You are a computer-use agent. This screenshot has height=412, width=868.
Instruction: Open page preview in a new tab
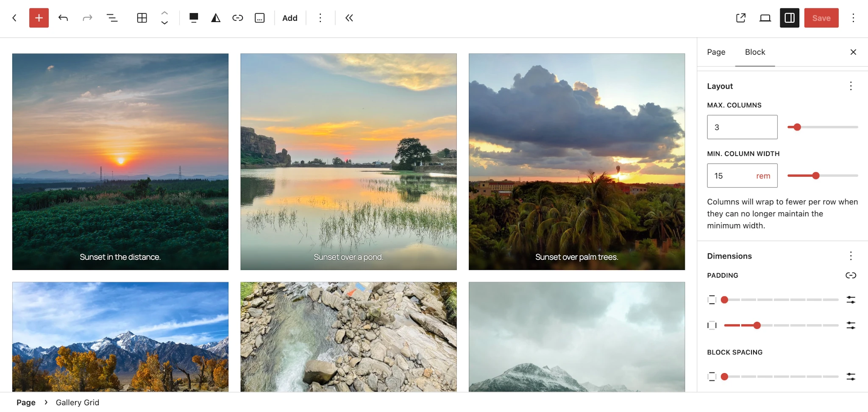(741, 18)
